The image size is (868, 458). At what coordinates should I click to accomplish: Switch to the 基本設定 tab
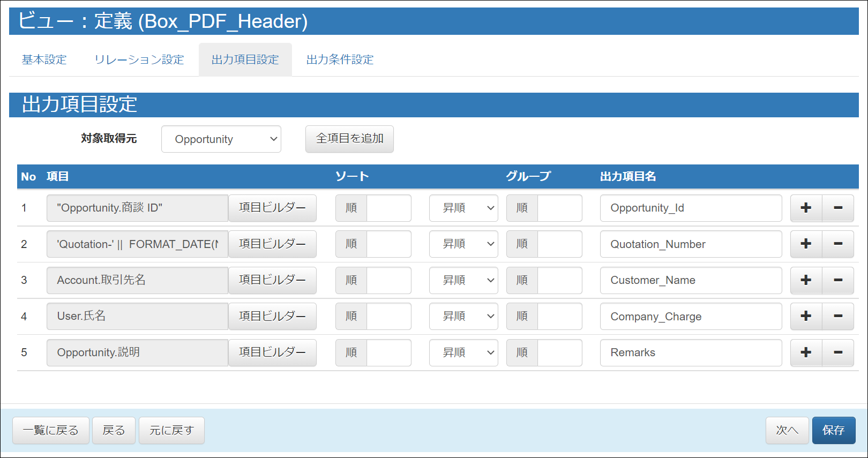point(44,59)
